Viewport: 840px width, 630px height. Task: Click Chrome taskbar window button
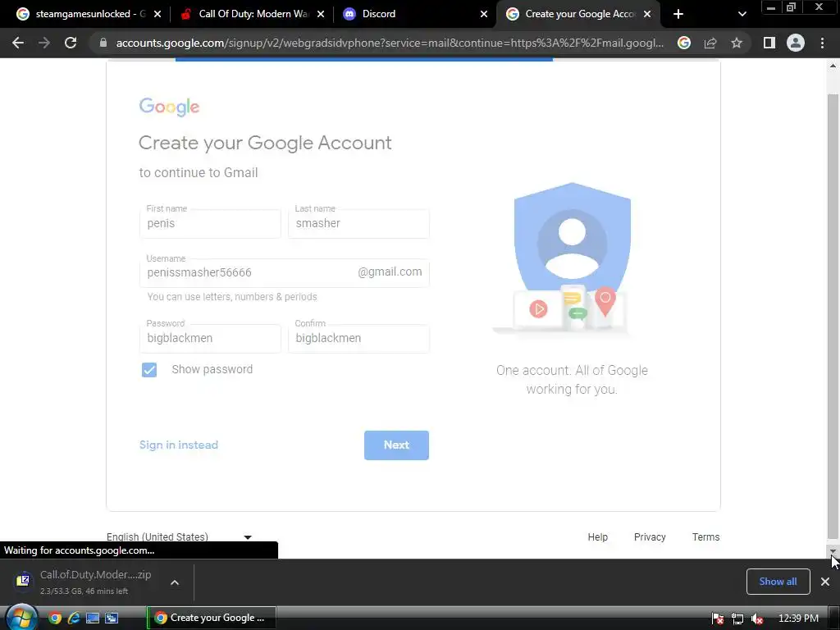click(212, 619)
